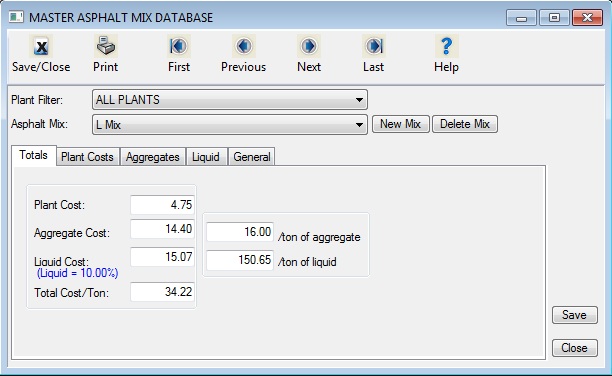
Task: Click the application icon in title bar
Action: 16,17
